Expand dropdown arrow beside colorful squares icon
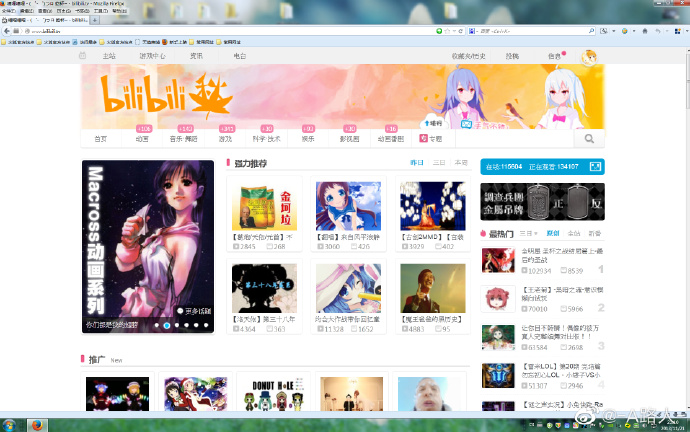This screenshot has width=690, height=432. tap(686, 31)
